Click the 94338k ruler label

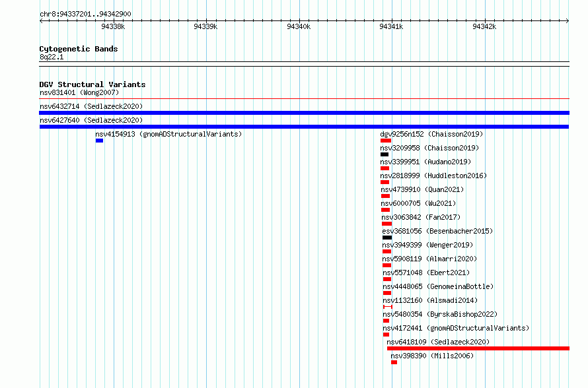pyautogui.click(x=113, y=26)
